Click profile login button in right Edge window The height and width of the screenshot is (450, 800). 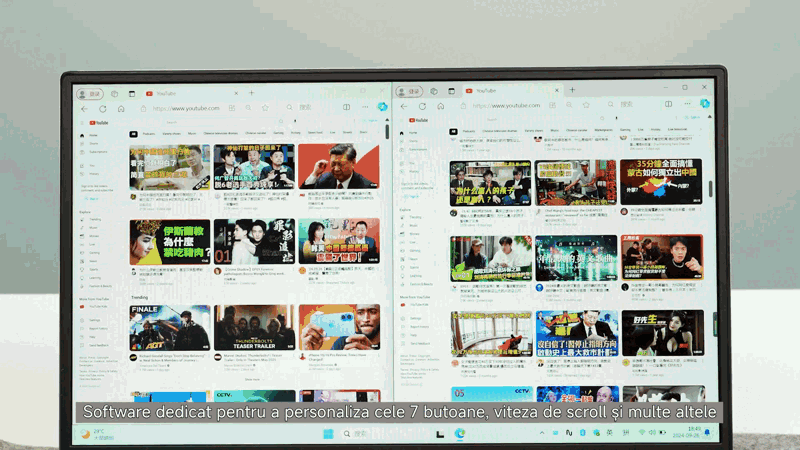(409, 92)
